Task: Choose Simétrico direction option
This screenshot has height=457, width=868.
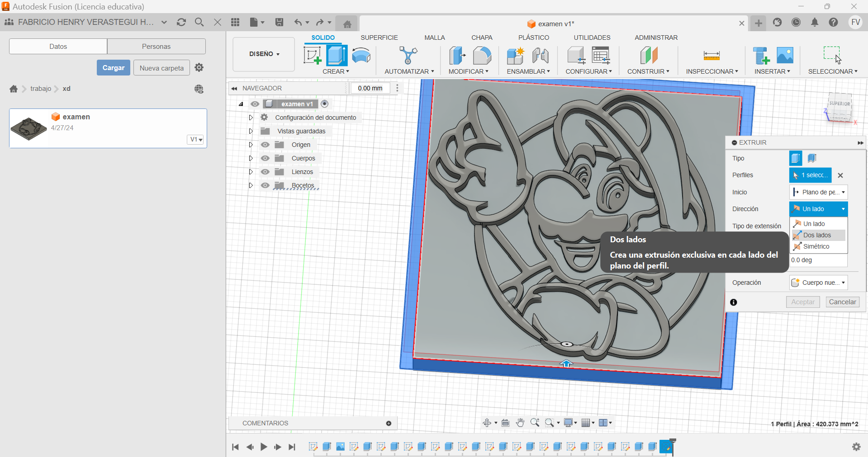Action: tap(818, 246)
